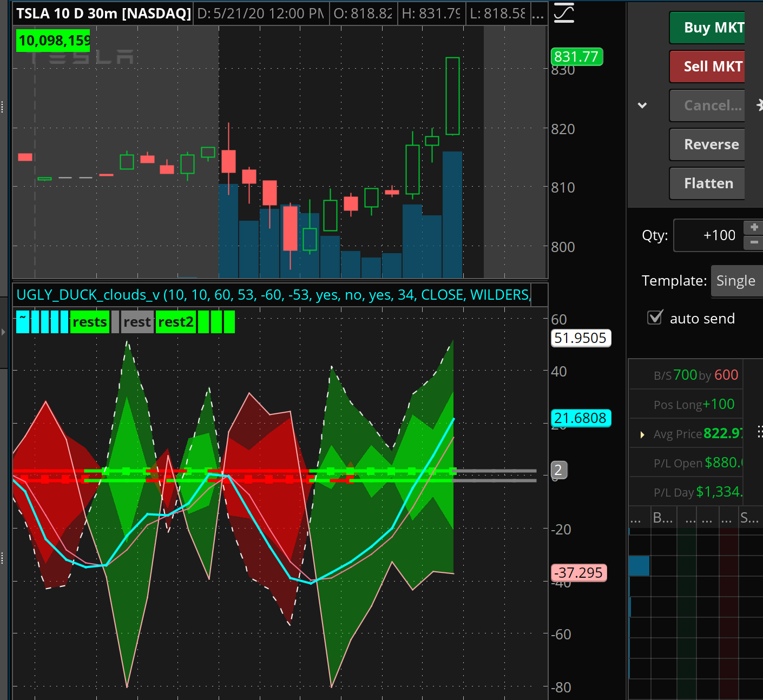Expand the left sidebar arrow handle
This screenshot has height=700, width=763.
(x=3, y=332)
